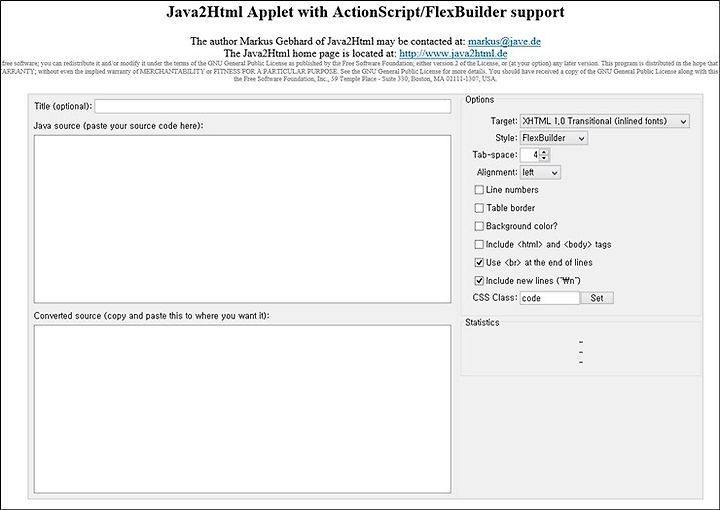Uncheck Use <br> at the end of lines
The height and width of the screenshot is (510, 720).
pyautogui.click(x=479, y=263)
